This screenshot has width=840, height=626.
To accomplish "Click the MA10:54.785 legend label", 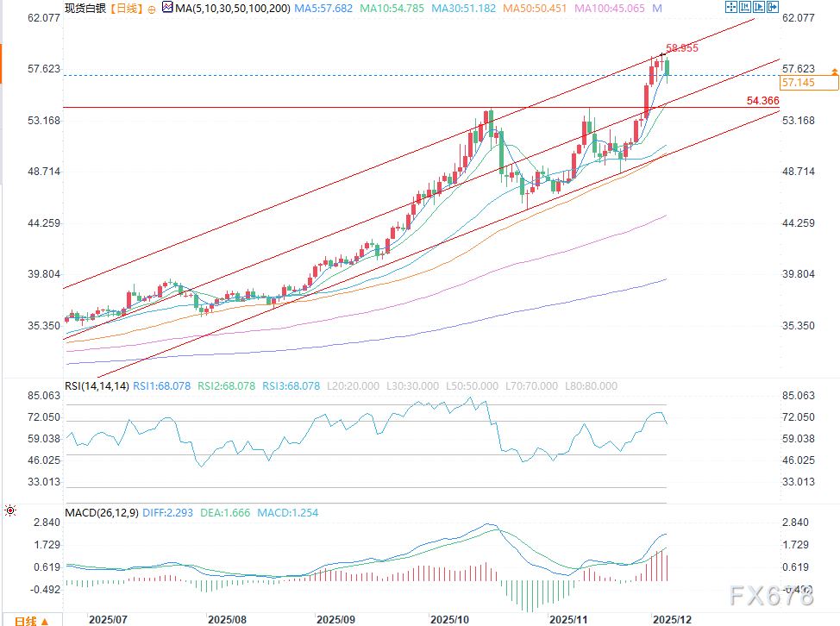I will 392,9.
